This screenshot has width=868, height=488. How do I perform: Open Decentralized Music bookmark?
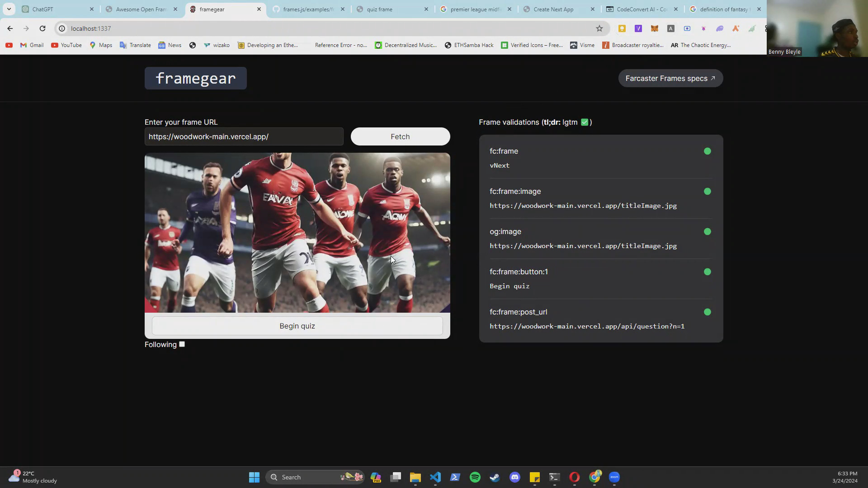pos(406,45)
